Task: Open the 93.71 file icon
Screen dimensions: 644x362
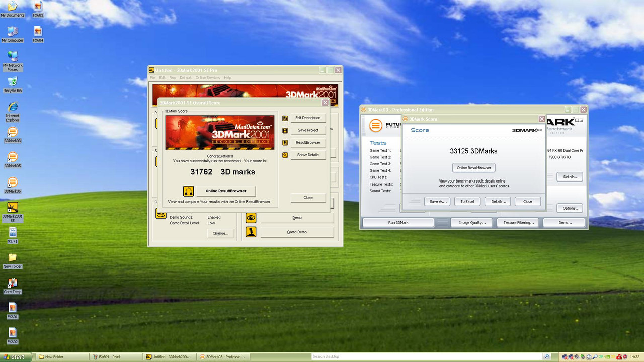Action: click(13, 235)
